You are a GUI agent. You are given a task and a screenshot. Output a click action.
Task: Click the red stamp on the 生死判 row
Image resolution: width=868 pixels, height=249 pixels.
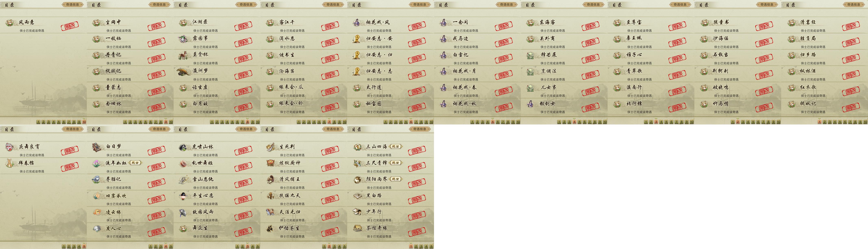pos(330,151)
